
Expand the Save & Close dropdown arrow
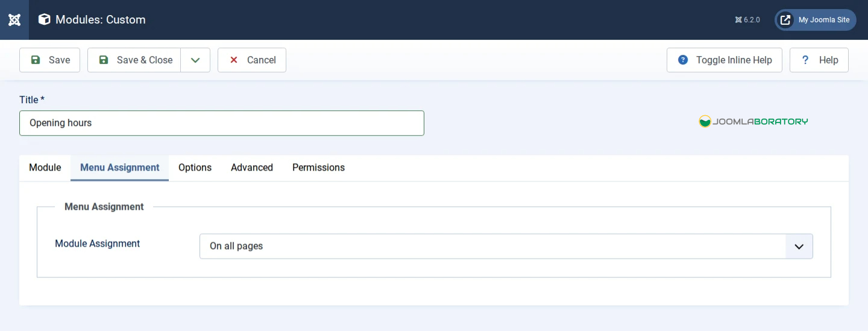point(195,60)
